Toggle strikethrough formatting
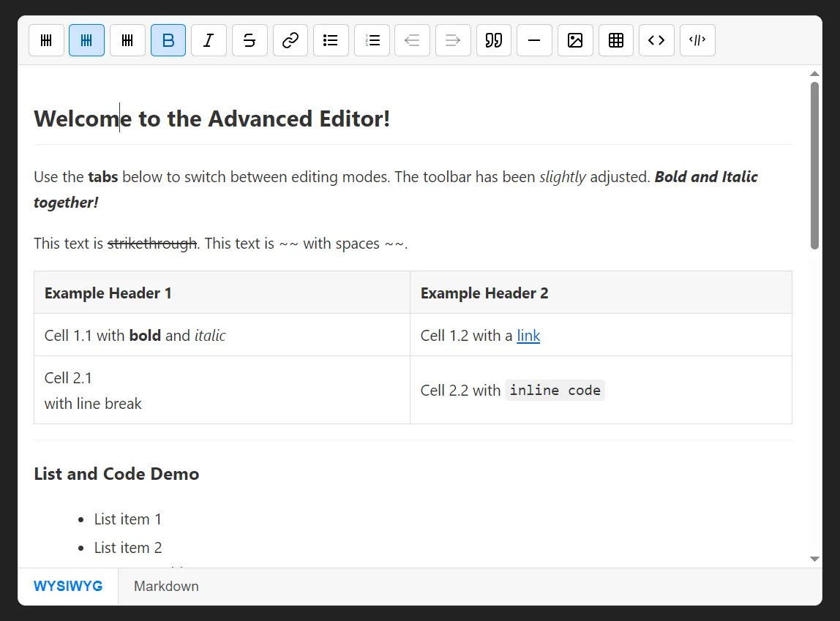The width and height of the screenshot is (840, 621). pyautogui.click(x=250, y=40)
